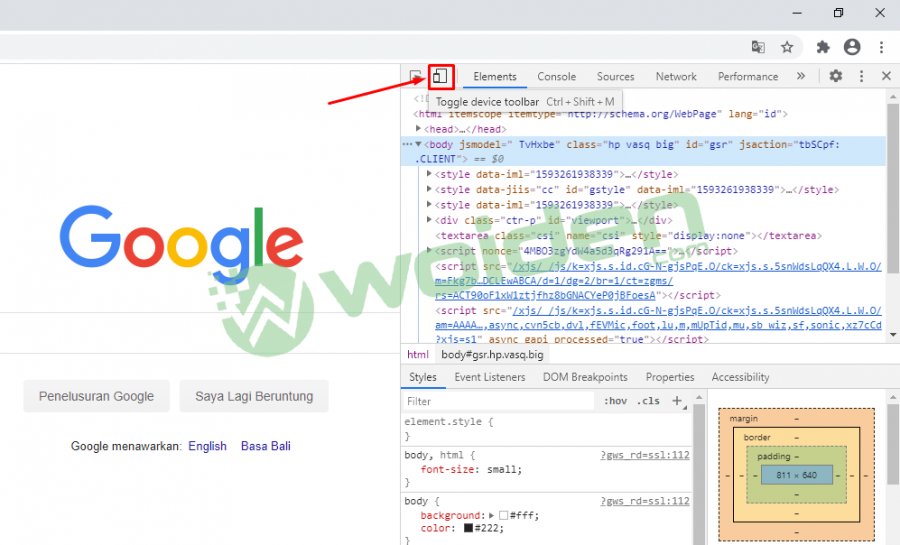
Task: Click the English language link
Action: tap(207, 446)
